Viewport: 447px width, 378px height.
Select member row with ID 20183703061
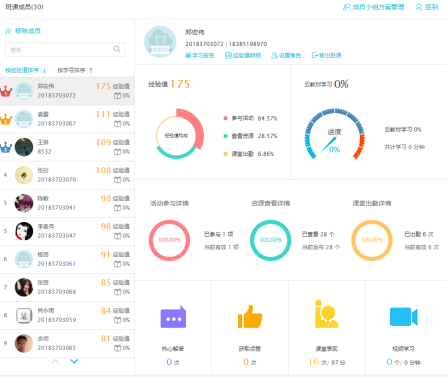click(x=67, y=259)
